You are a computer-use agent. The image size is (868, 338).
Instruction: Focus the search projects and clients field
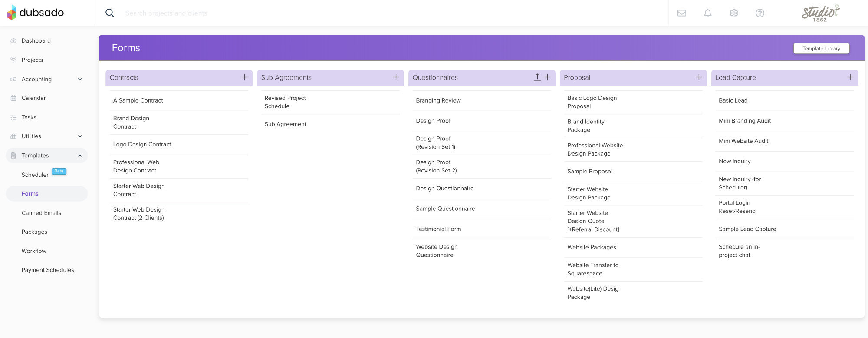166,13
